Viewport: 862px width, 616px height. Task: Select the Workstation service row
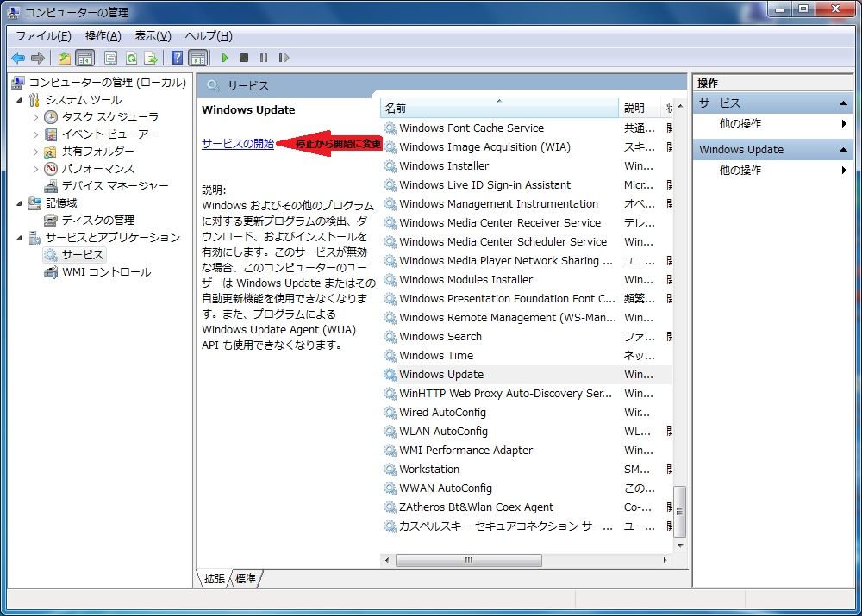[x=528, y=470]
